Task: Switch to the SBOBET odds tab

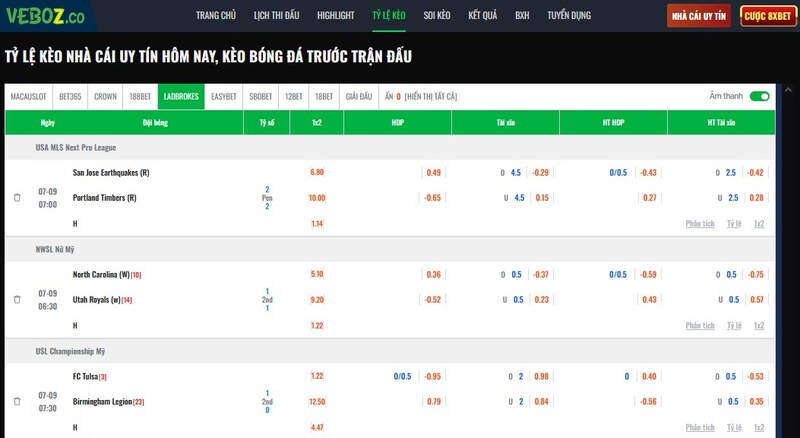Action: tap(260, 96)
